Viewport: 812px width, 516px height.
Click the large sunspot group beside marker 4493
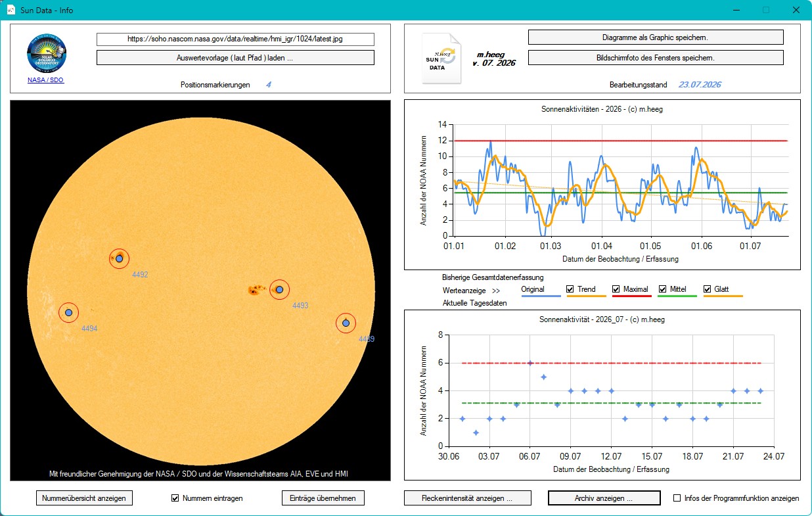click(x=256, y=289)
